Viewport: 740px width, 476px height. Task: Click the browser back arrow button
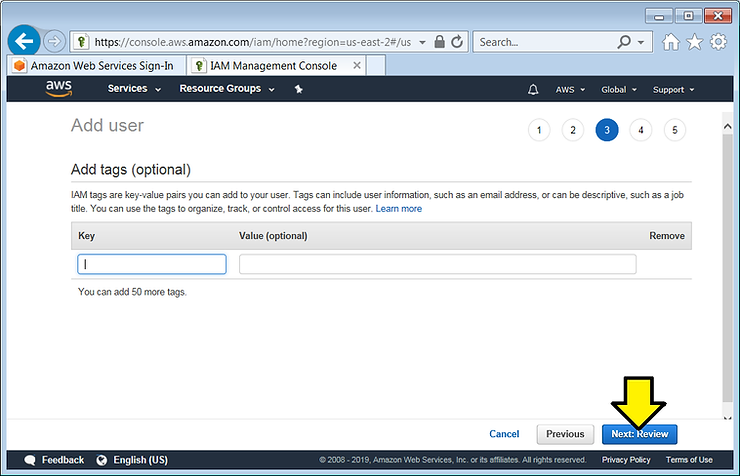[x=25, y=42]
